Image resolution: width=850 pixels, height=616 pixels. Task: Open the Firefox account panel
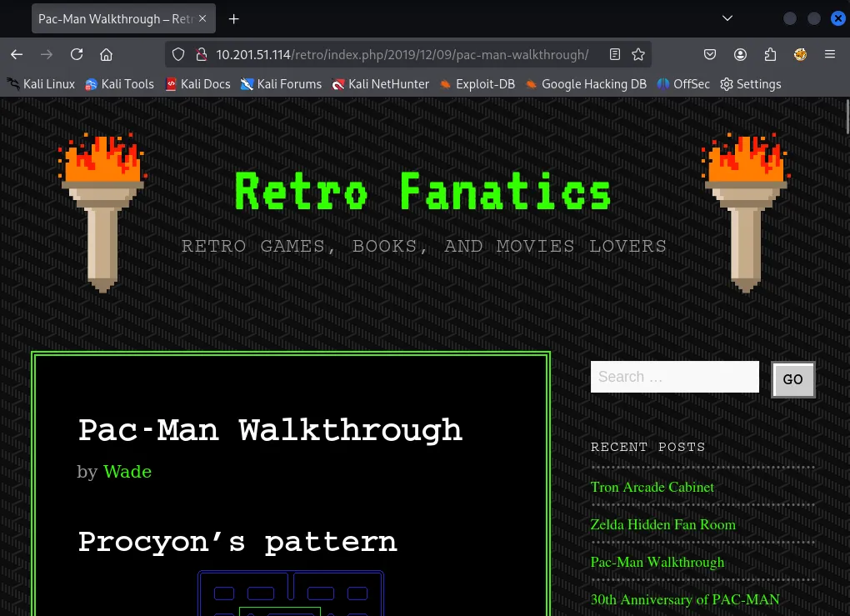click(740, 54)
